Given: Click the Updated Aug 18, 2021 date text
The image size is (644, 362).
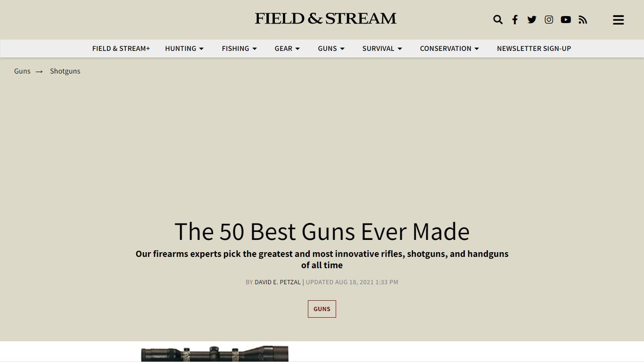Looking at the screenshot, I should pyautogui.click(x=352, y=282).
